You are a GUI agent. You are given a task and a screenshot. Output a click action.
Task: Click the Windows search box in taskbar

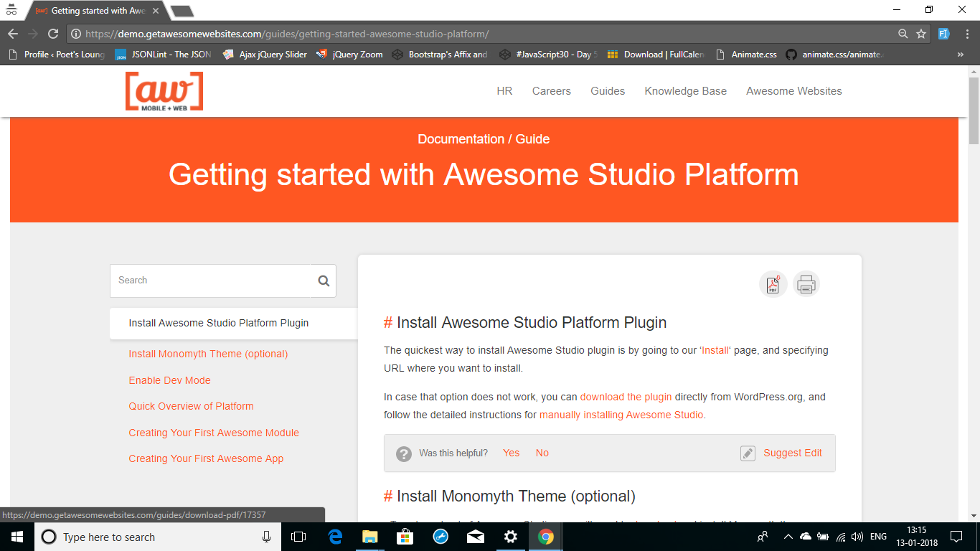tap(156, 537)
